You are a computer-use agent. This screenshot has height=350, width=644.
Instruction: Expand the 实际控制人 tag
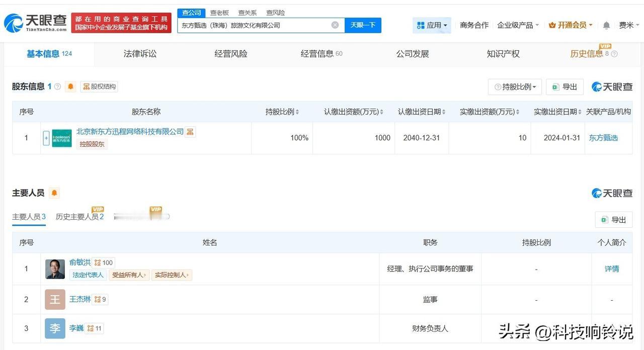[x=172, y=275]
